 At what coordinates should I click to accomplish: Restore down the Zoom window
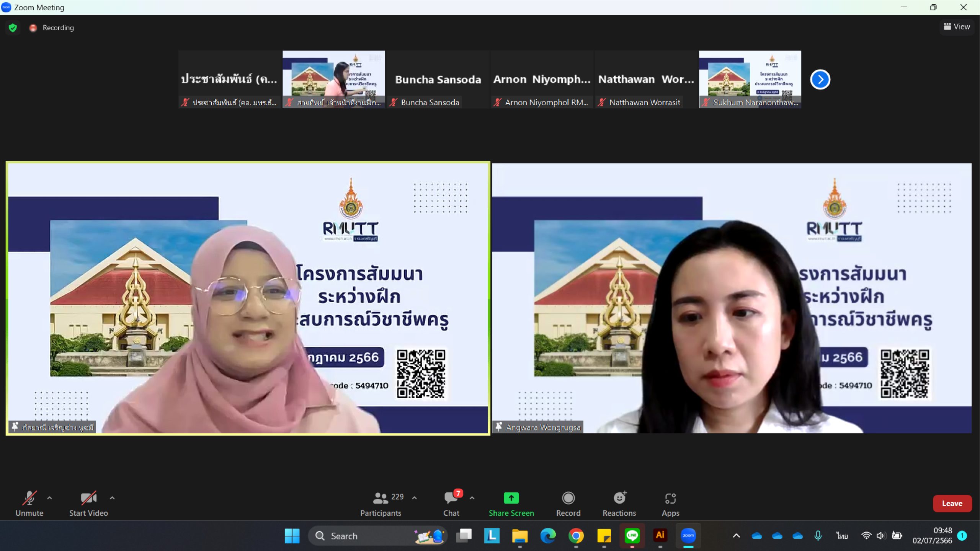coord(933,7)
